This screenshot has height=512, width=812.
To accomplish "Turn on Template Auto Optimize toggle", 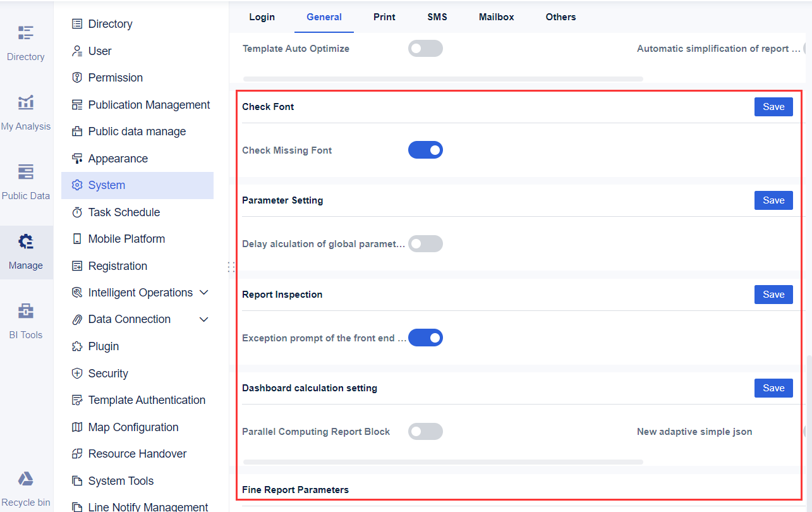I will click(425, 49).
